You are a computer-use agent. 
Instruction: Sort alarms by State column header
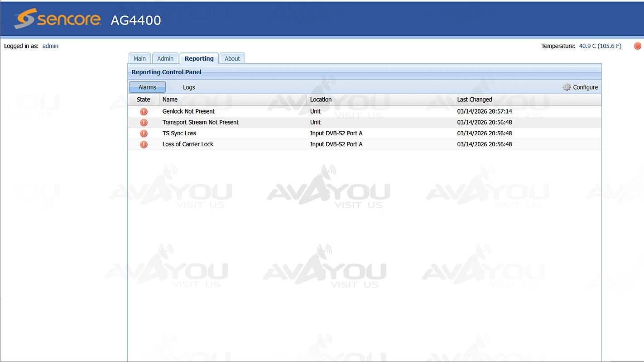(x=143, y=100)
